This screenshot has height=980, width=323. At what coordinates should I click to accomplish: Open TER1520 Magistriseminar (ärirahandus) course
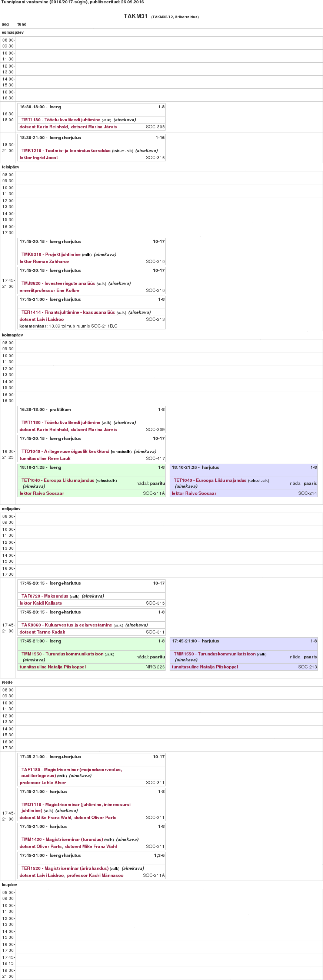click(x=64, y=868)
